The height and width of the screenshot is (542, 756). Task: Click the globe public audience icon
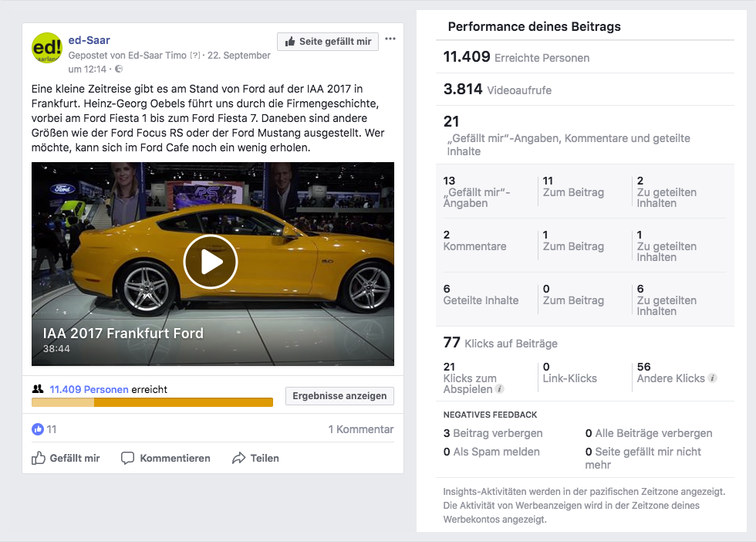coord(119,69)
